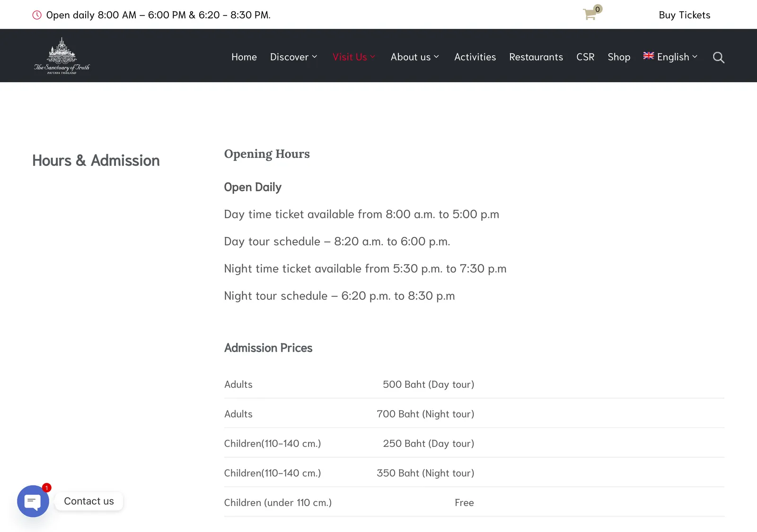Open the Shop menu item
The image size is (757, 532).
click(619, 57)
